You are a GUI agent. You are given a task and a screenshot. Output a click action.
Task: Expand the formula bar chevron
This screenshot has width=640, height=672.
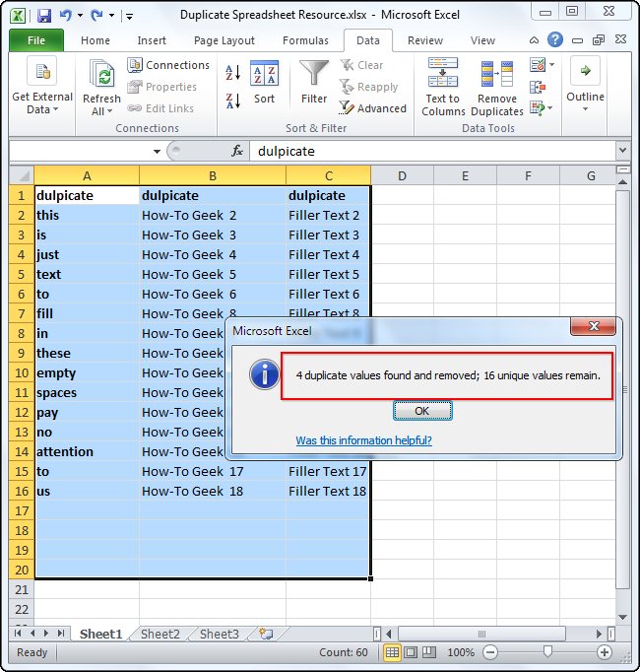point(622,151)
